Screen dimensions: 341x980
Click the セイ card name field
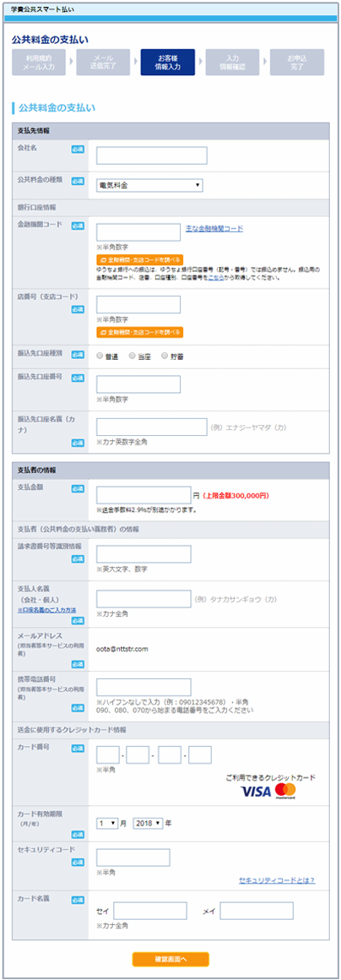[x=150, y=912]
